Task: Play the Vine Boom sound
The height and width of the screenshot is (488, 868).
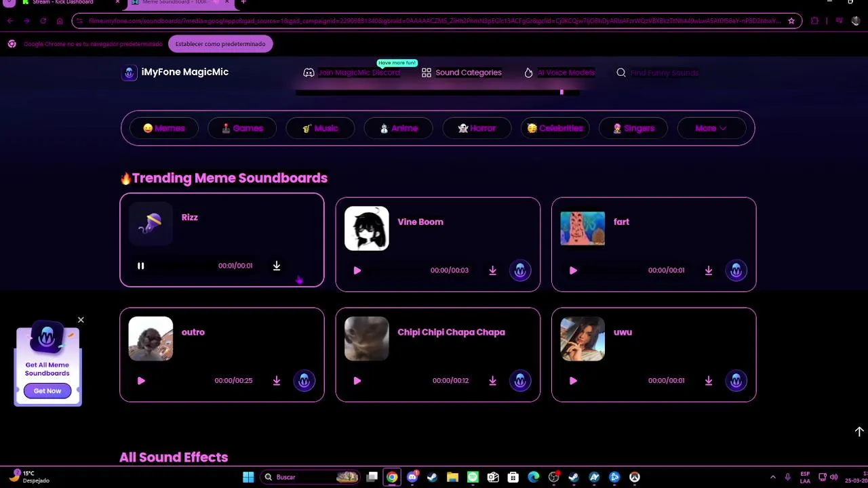Action: (x=357, y=270)
